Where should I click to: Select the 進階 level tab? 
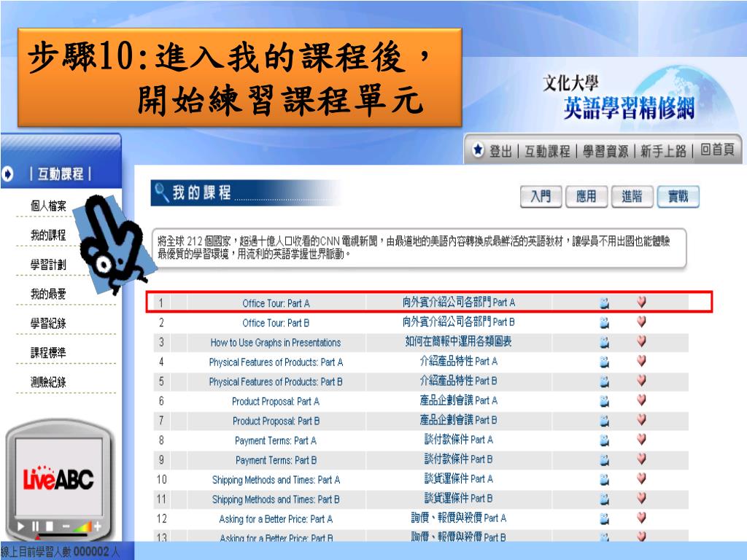click(632, 196)
